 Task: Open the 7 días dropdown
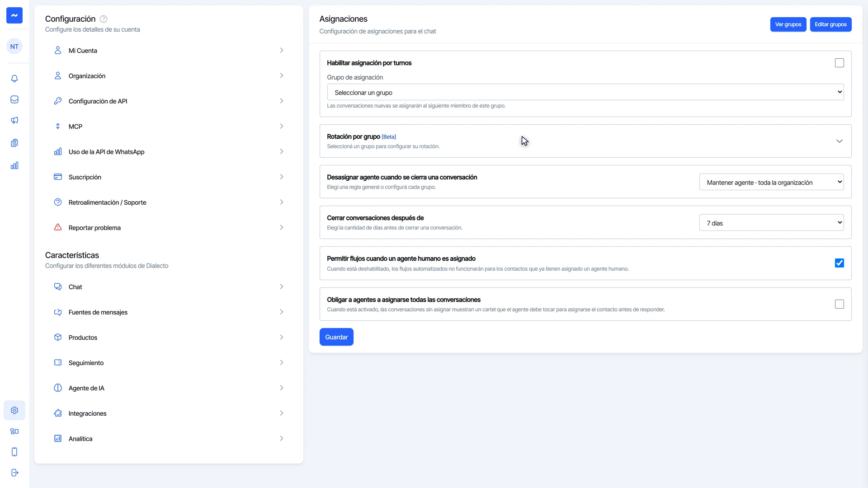pos(772,223)
